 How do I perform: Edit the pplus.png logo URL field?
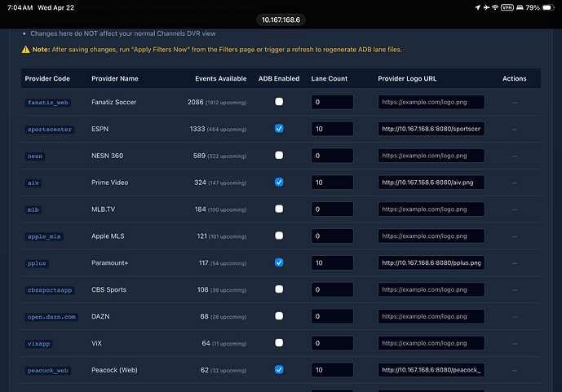click(431, 262)
